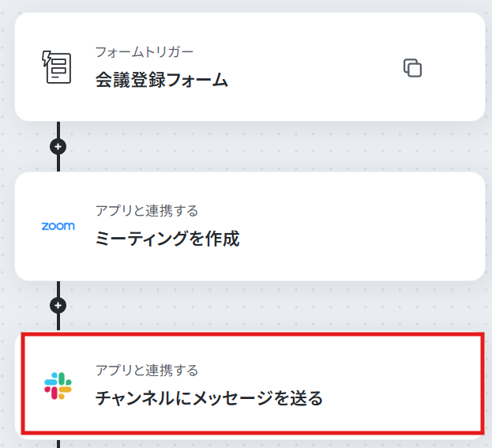Insert a step below the Zoom card

pos(58,306)
